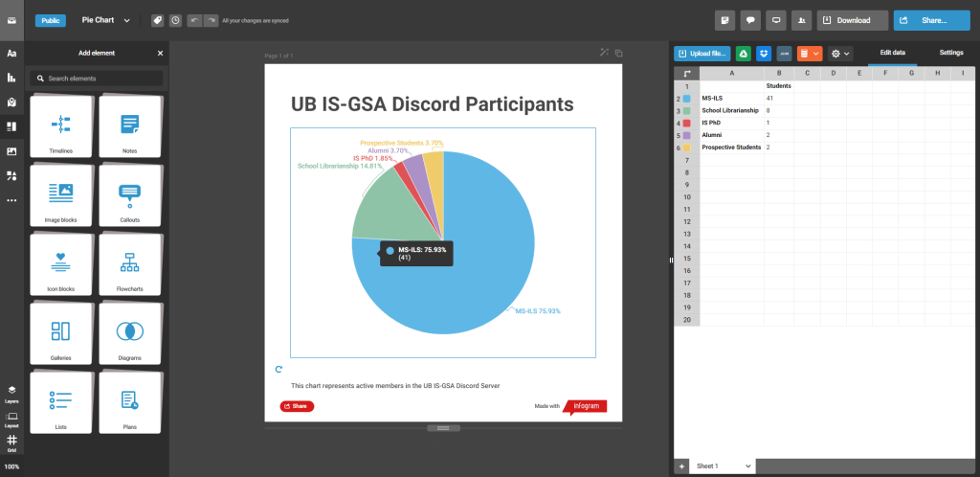Expand the Pie Chart title dropdown
980x477 pixels.
point(126,20)
